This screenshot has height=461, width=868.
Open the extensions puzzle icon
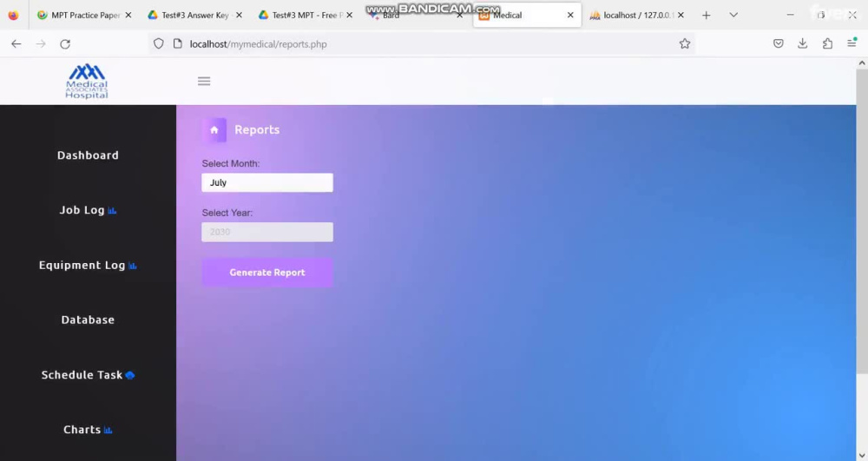tap(827, 43)
